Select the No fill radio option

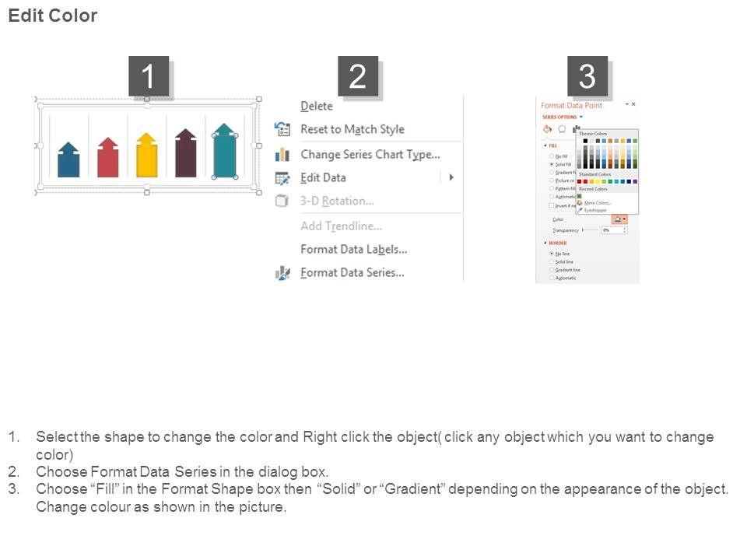tap(552, 156)
